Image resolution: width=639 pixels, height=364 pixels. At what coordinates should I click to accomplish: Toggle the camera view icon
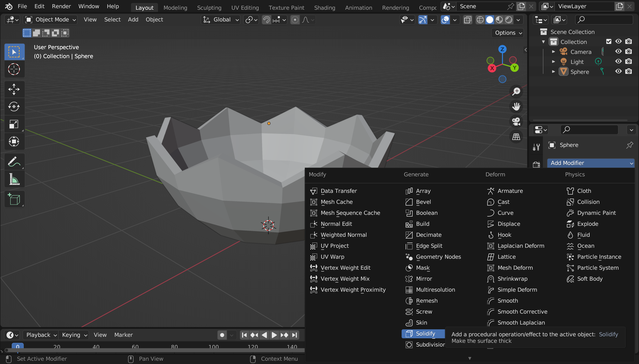516,121
